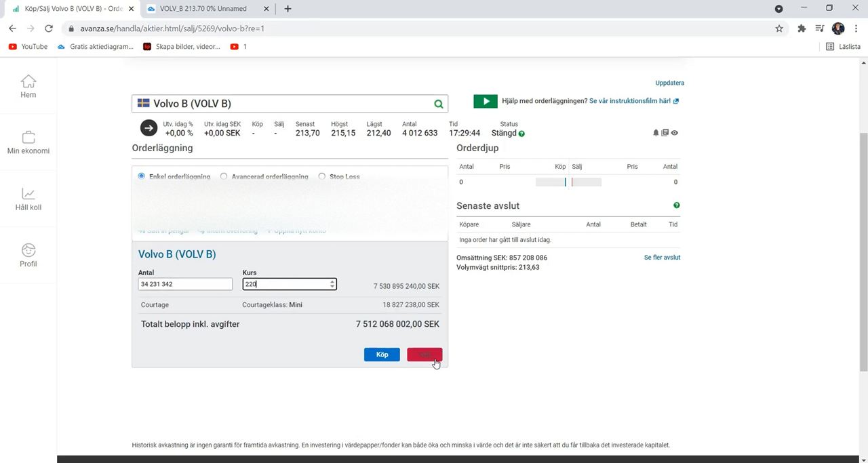This screenshot has height=463, width=868.
Task: Click Se fler avslut link
Action: pos(662,258)
